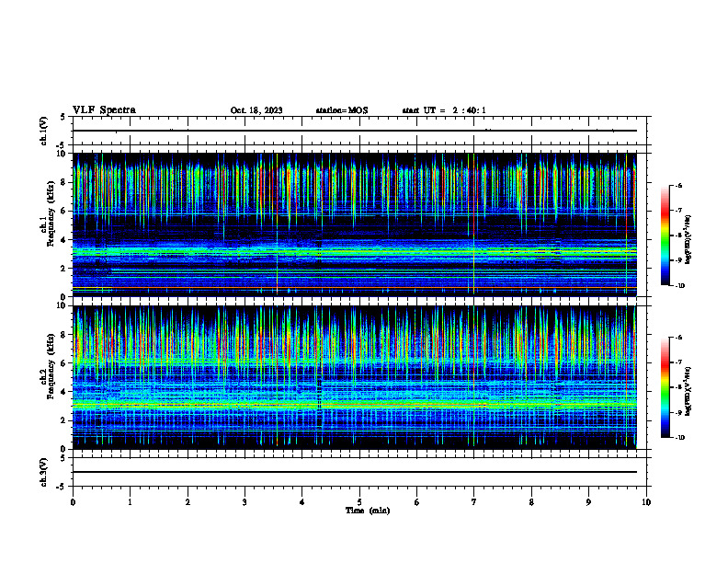The width and height of the screenshot is (728, 563).
Task: Click the ch.2 spectrogram color bar
Action: pyautogui.click(x=665, y=387)
